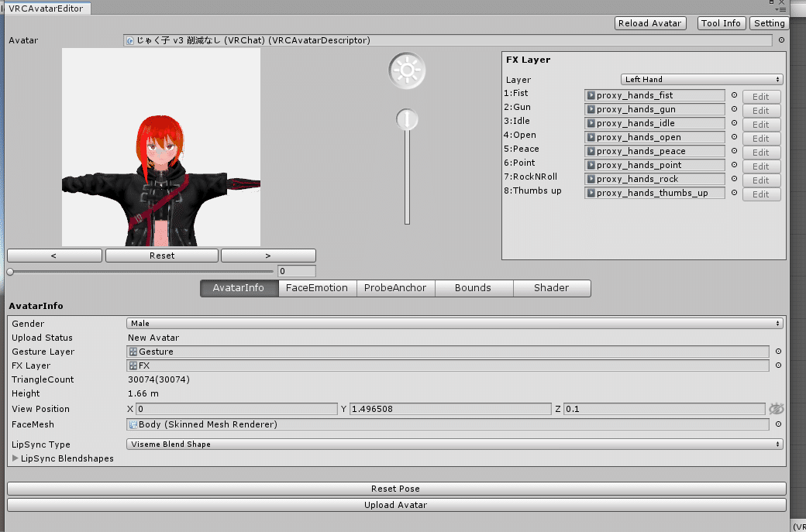Click the Reload Avatar button

click(x=650, y=23)
